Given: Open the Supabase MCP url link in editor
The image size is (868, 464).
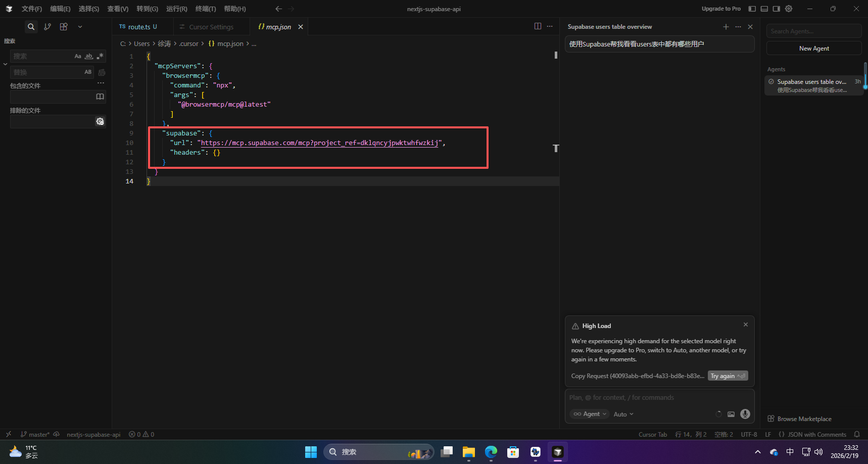Looking at the screenshot, I should pyautogui.click(x=319, y=143).
